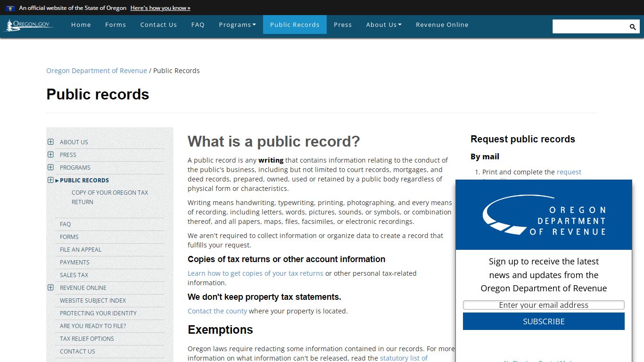644x362 pixels.
Task: Open Website Subject Index in the sidebar
Action: pyautogui.click(x=93, y=301)
